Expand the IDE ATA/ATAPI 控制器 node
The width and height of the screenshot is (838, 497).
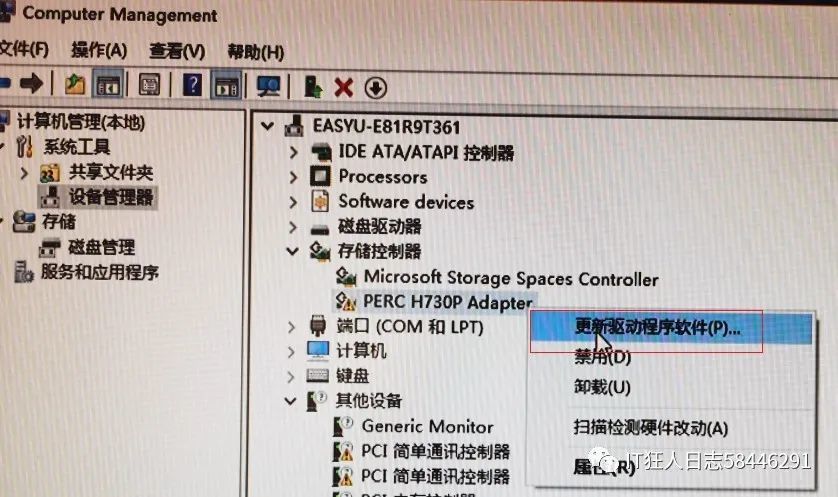point(293,152)
